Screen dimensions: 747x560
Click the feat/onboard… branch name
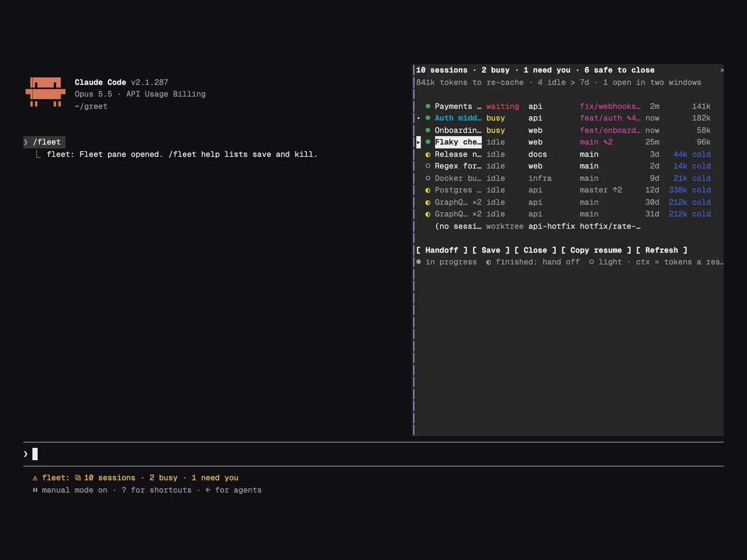[610, 130]
